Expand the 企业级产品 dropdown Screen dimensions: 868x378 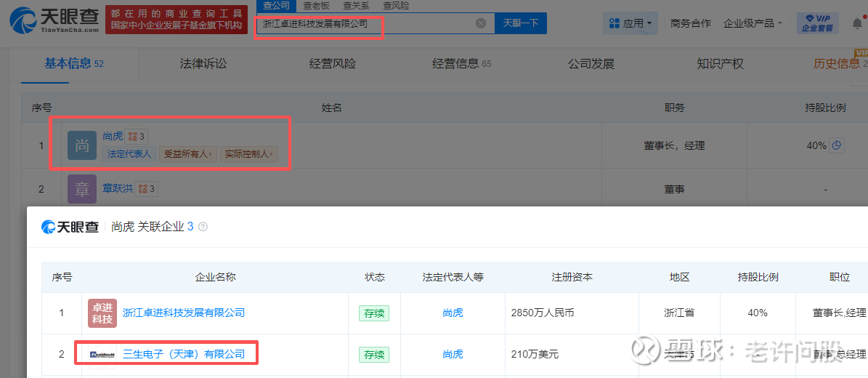coord(753,23)
